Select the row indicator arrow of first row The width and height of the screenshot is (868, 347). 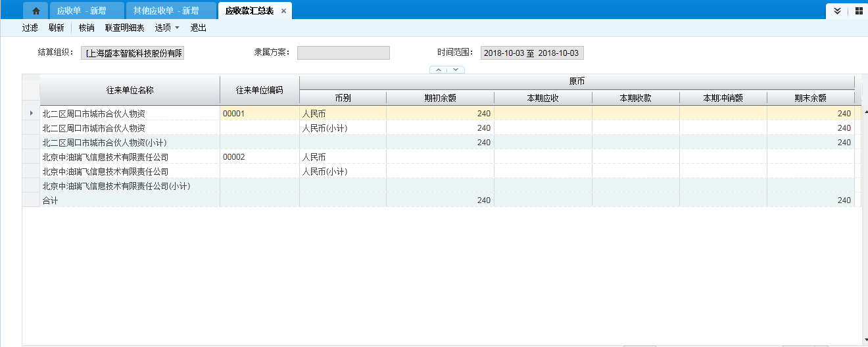tap(31, 113)
